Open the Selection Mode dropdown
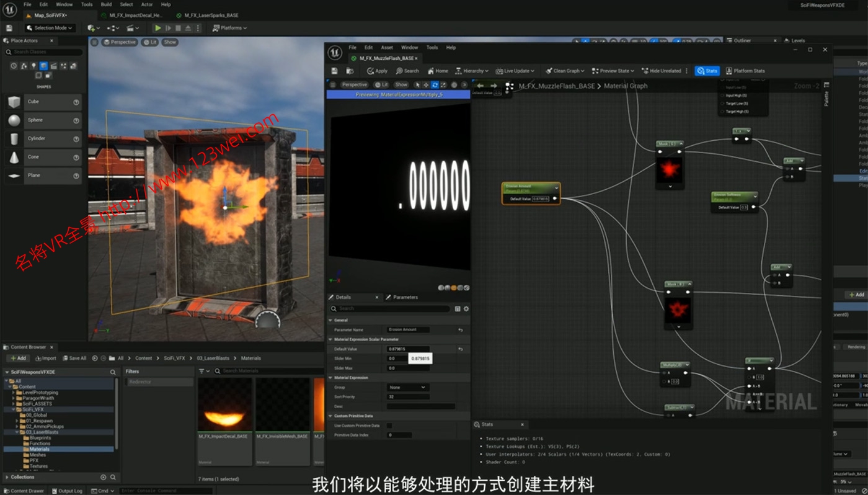Screen dimensions: 868x495 (50, 28)
